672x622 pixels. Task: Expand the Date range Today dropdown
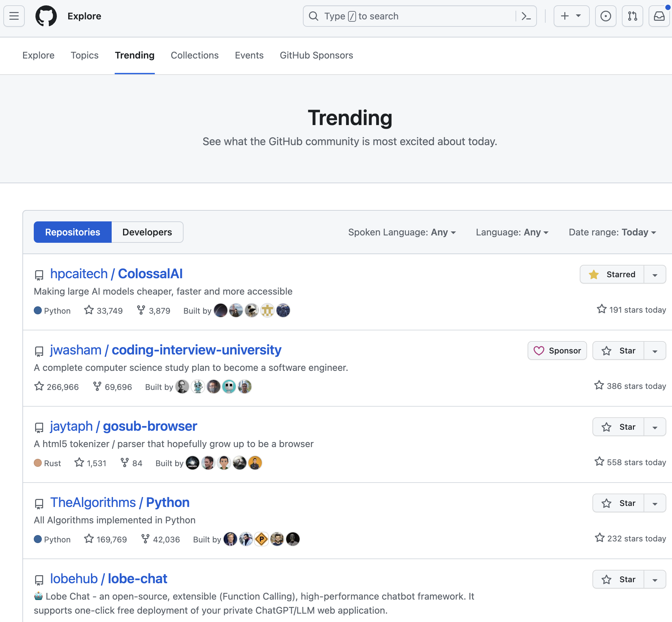click(612, 232)
